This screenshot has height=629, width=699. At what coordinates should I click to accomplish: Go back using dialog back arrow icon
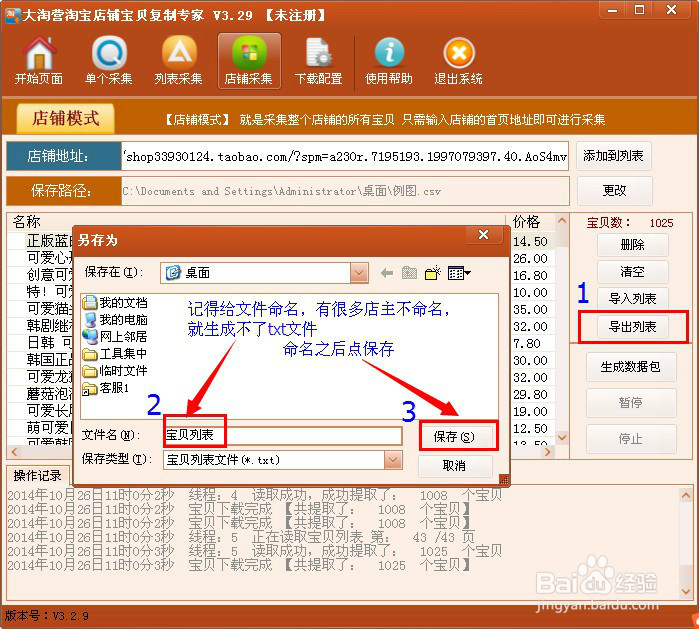click(387, 273)
